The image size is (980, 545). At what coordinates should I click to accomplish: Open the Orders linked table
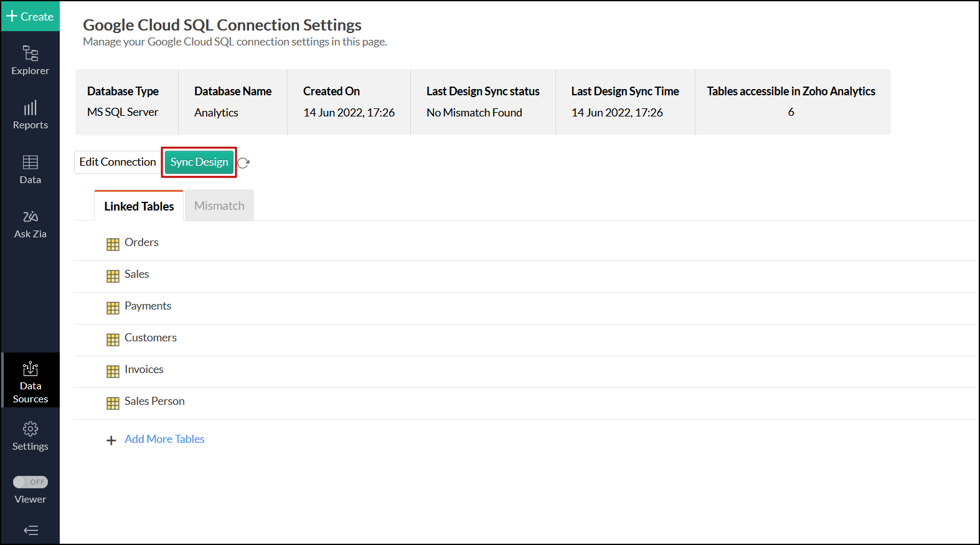tap(141, 242)
